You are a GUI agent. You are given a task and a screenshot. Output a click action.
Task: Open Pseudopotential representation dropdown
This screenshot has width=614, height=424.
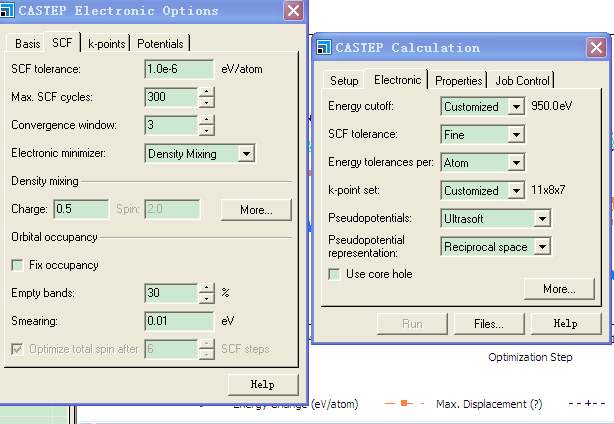coord(542,247)
